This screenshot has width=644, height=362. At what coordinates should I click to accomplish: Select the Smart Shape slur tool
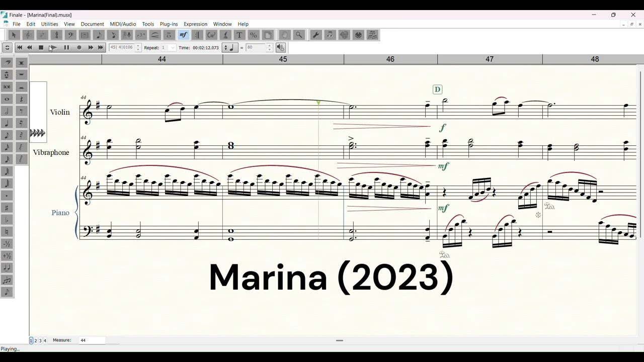tap(155, 35)
